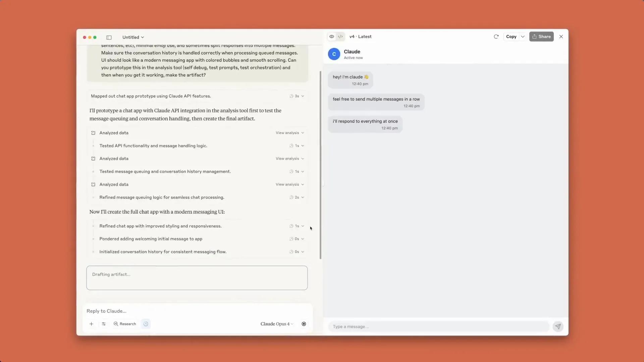
Task: Focus the Reply to Claude input
Action: [x=197, y=311]
